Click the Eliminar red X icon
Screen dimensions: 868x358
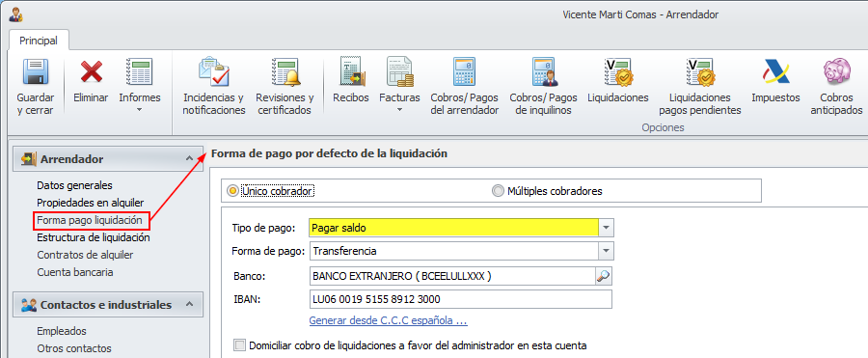pos(91,71)
